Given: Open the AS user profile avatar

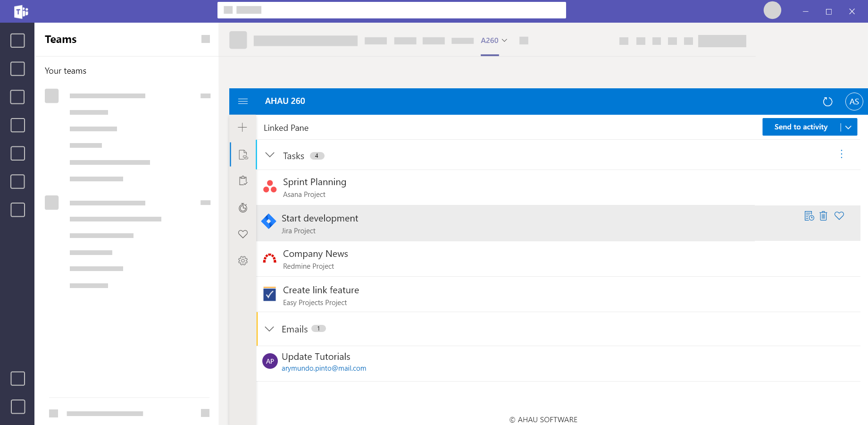Looking at the screenshot, I should point(854,102).
